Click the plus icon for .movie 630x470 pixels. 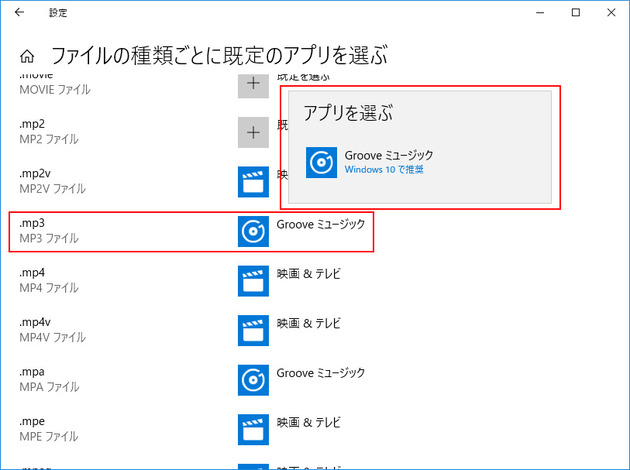click(x=253, y=86)
